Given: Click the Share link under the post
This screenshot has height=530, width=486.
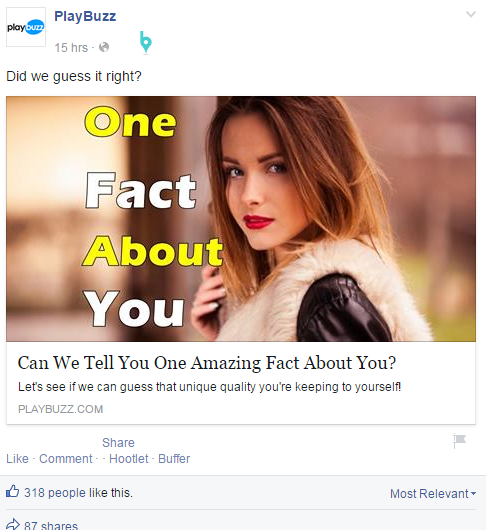Looking at the screenshot, I should coord(118,442).
